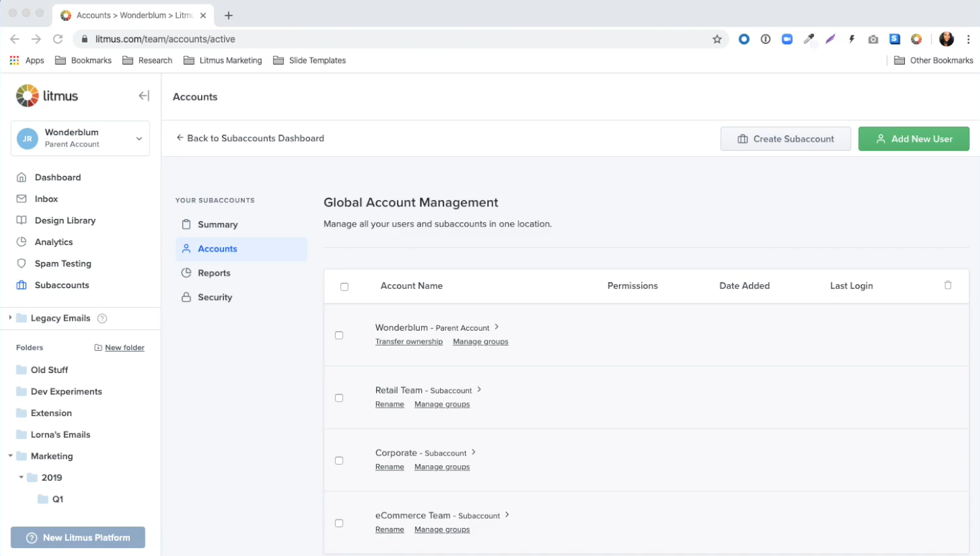Image resolution: width=980 pixels, height=556 pixels.
Task: Click the Subaccounts briefcase icon
Action: point(22,285)
